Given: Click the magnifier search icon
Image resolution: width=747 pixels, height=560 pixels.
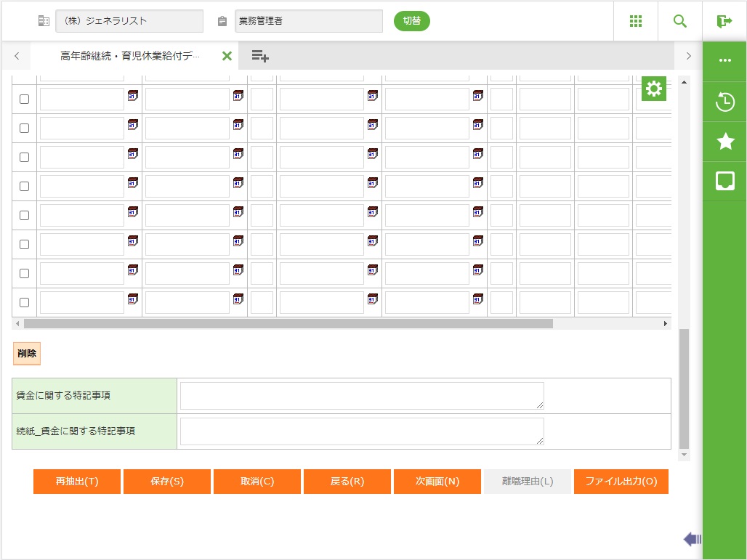Looking at the screenshot, I should 680,21.
